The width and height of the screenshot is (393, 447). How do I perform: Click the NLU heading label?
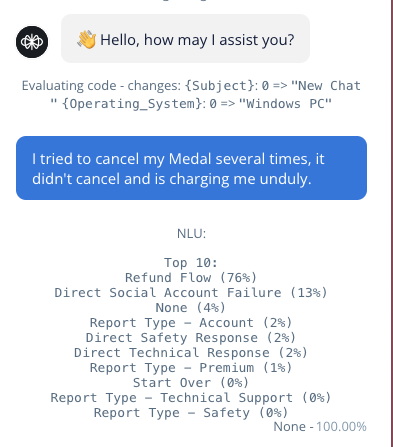[x=191, y=234]
